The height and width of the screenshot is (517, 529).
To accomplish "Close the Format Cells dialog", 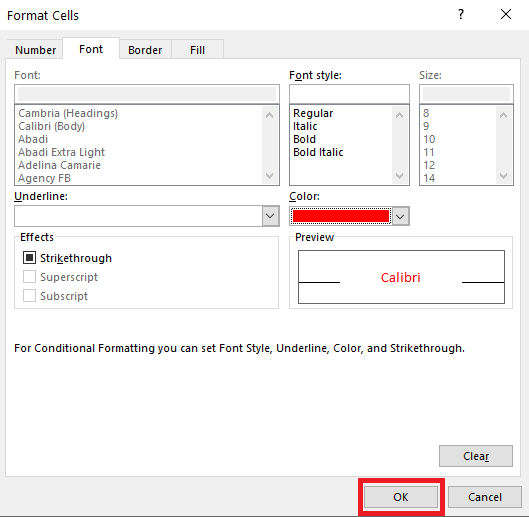I will pos(506,14).
